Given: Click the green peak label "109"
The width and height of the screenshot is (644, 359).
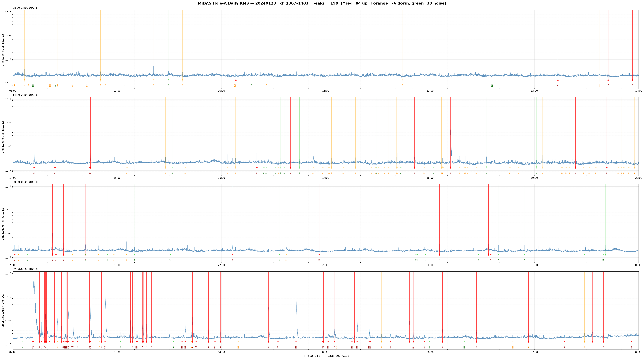Looking at the screenshot, I should coord(279,260).
